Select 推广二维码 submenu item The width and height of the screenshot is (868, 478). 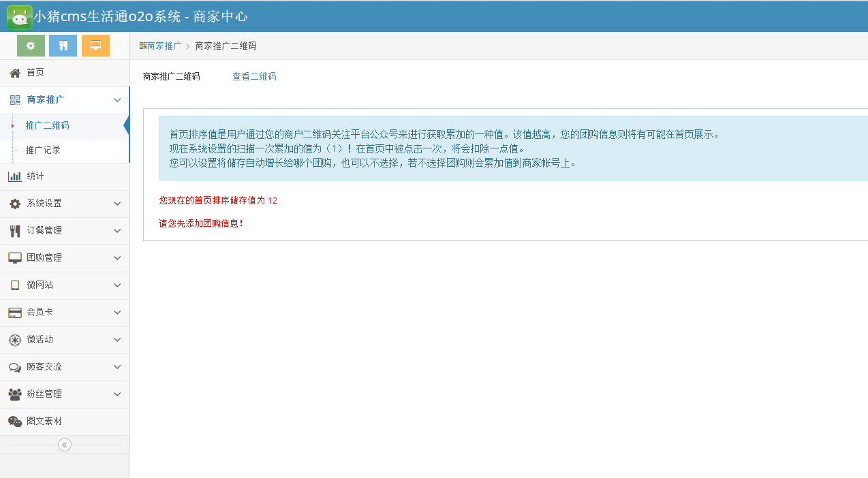click(47, 126)
